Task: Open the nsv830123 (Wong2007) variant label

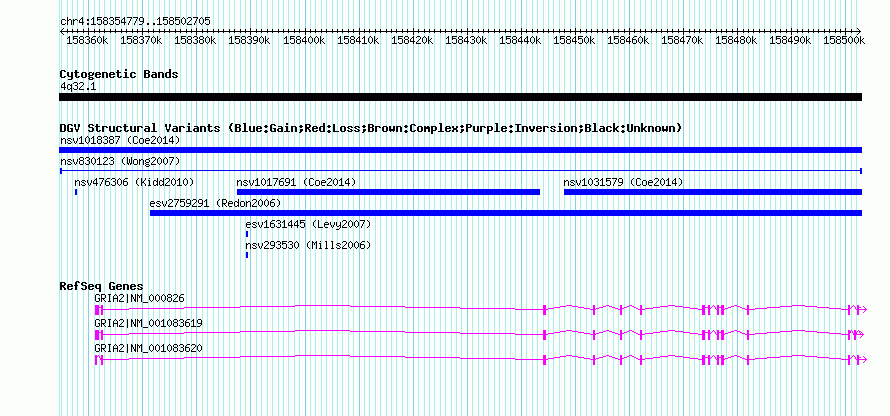Action: (120, 162)
